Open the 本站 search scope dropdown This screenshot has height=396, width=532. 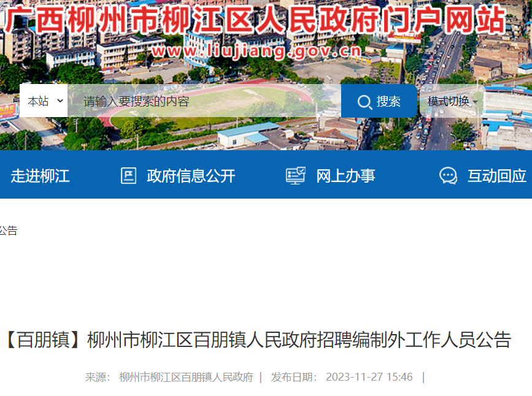click(x=44, y=101)
